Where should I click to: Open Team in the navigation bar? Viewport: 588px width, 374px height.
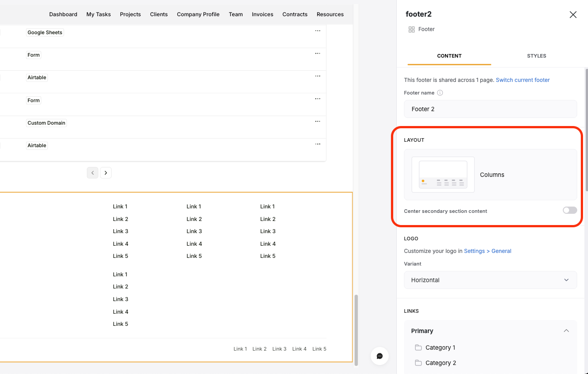[x=236, y=14]
